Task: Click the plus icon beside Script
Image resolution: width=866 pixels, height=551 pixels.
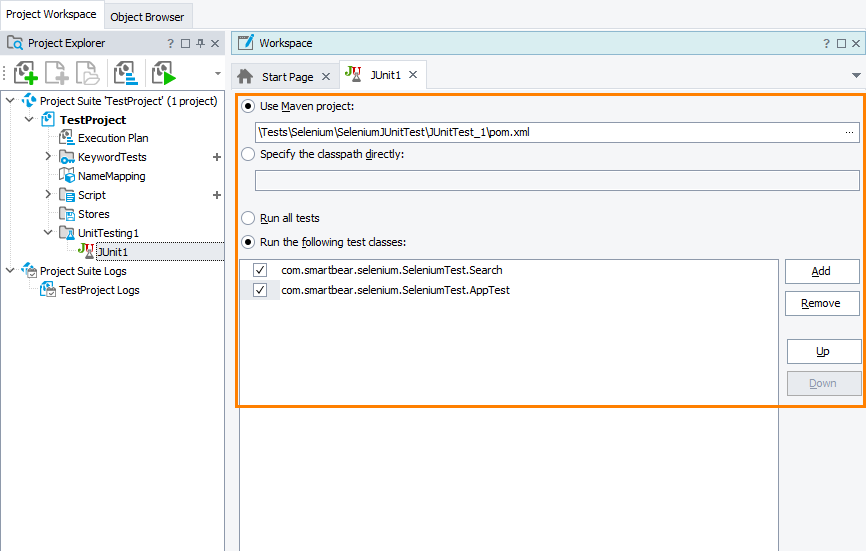Action: [217, 195]
